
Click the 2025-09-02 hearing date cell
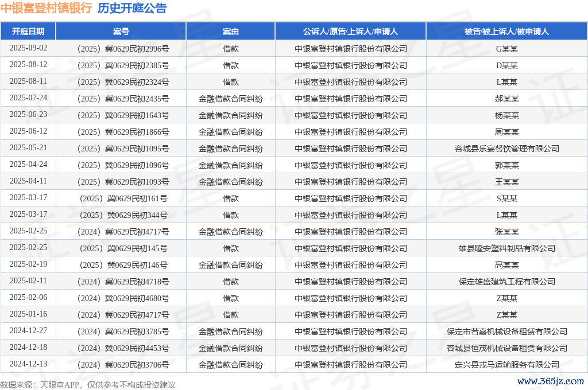coord(28,48)
